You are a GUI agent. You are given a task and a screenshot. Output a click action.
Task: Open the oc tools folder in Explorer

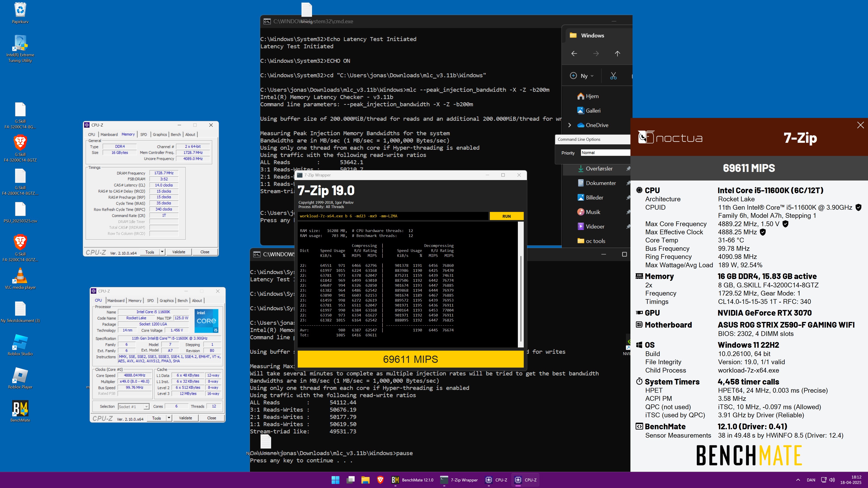click(591, 241)
